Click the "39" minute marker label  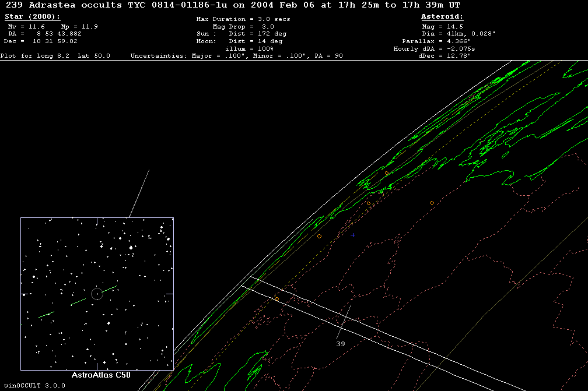click(341, 344)
